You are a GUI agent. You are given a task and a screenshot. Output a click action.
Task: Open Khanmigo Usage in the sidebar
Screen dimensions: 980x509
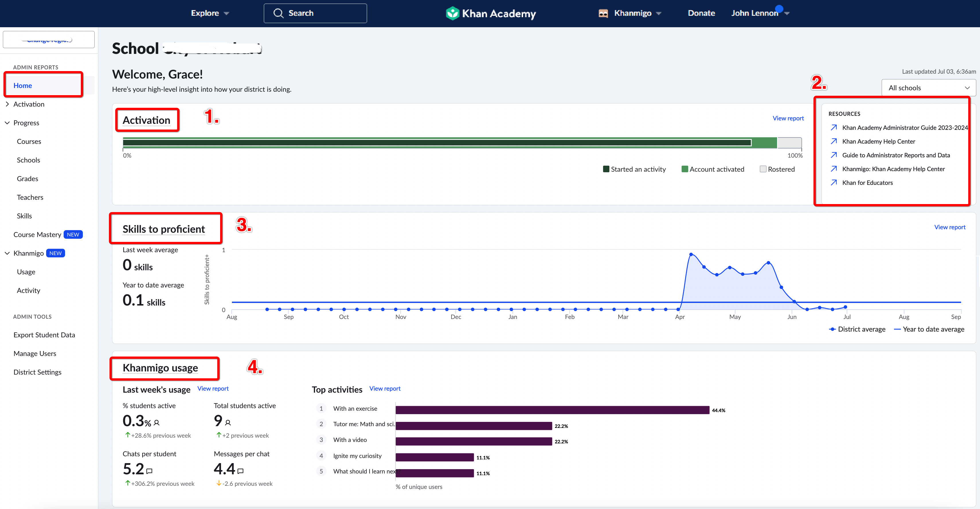point(26,272)
